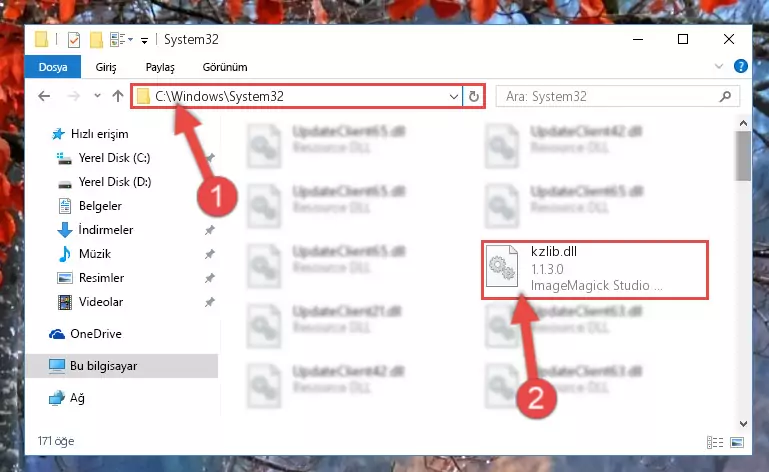Open the Dosya menu tab
Screen dimensions: 769x472
coord(53,67)
